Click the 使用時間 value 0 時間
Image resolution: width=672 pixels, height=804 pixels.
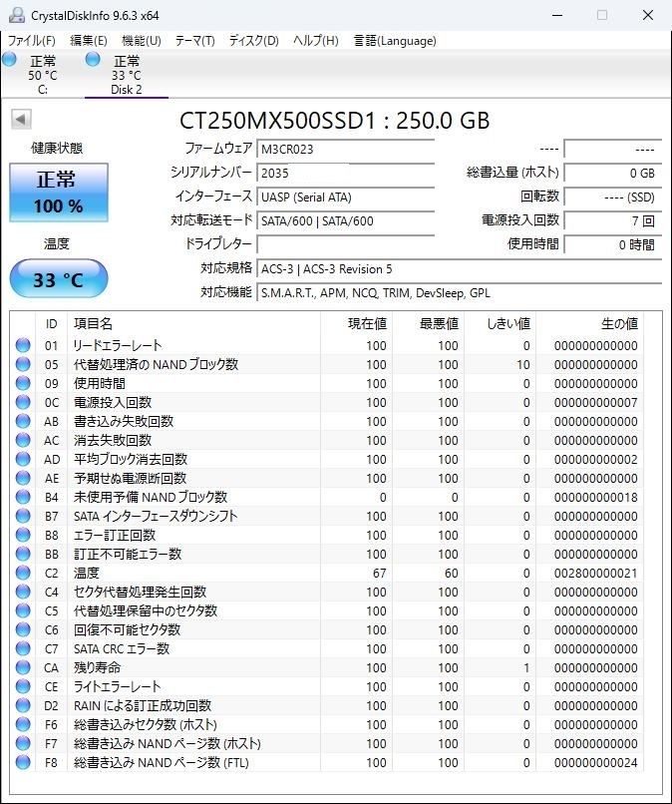pyautogui.click(x=613, y=244)
